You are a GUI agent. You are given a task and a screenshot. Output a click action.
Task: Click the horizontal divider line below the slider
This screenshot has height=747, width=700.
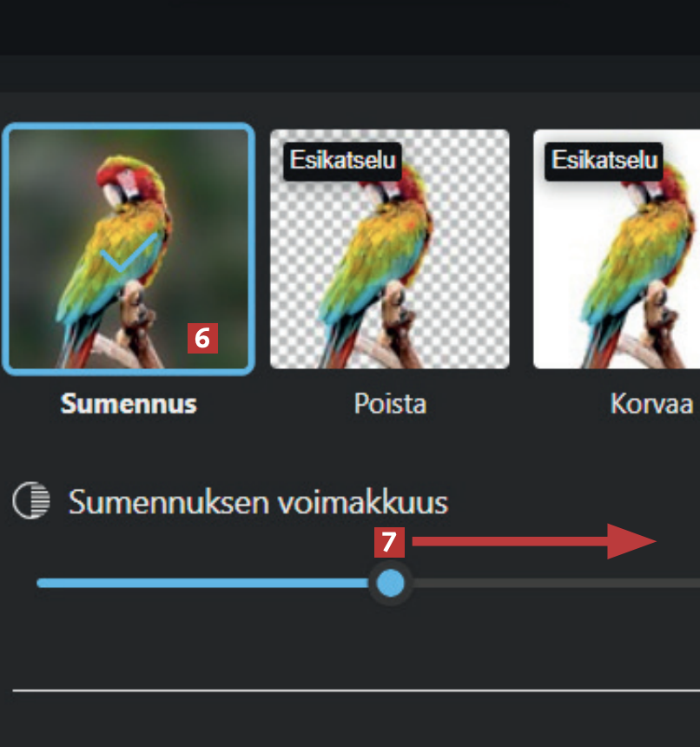pyautogui.click(x=356, y=690)
